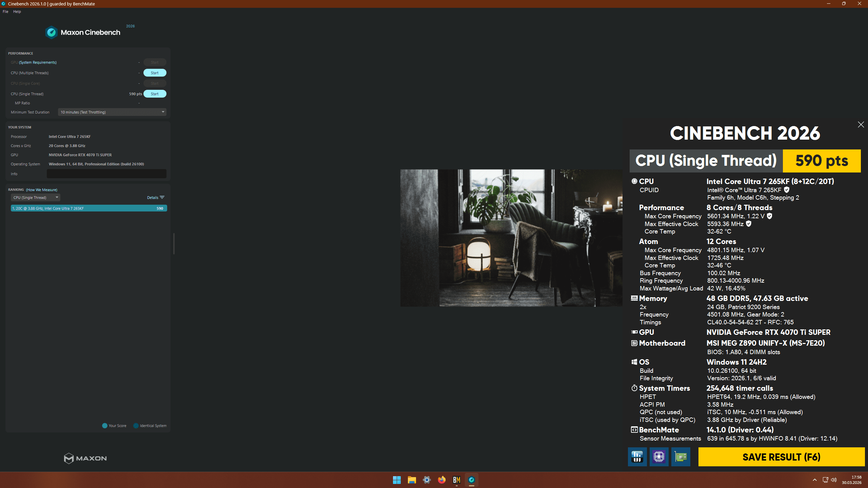The height and width of the screenshot is (488, 868).
Task: Open BenchMate from the taskbar
Action: (456, 480)
